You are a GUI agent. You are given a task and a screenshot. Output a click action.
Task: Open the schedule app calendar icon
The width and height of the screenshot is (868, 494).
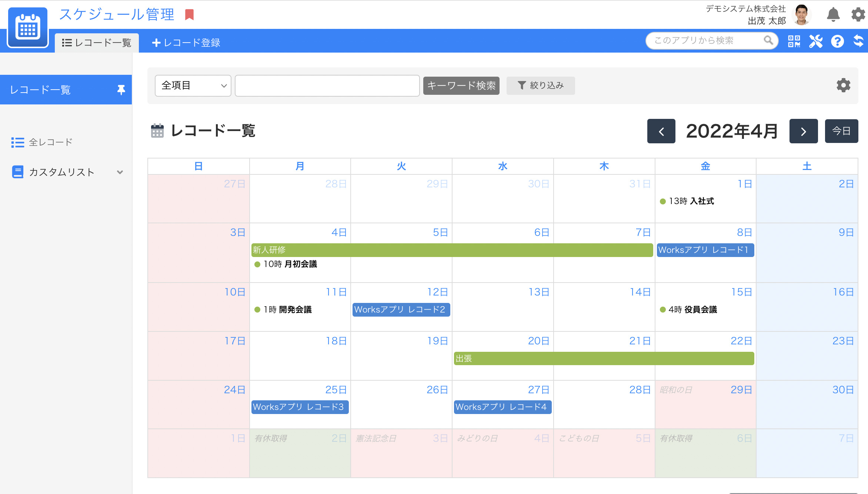pos(28,27)
